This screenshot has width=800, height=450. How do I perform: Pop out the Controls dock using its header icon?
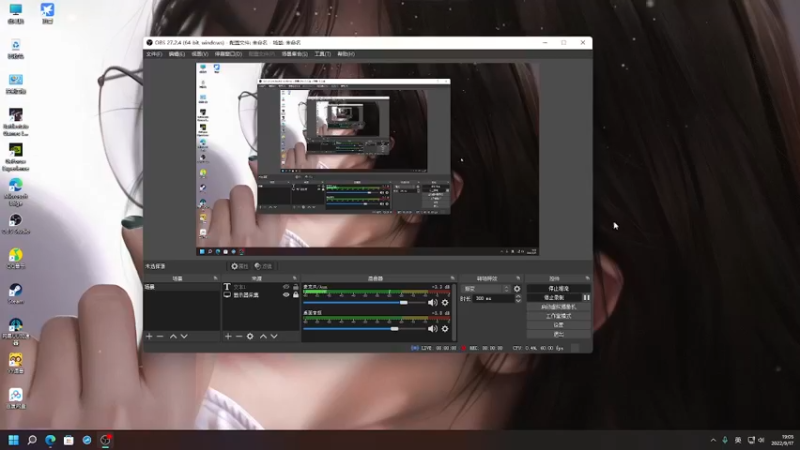(587, 278)
